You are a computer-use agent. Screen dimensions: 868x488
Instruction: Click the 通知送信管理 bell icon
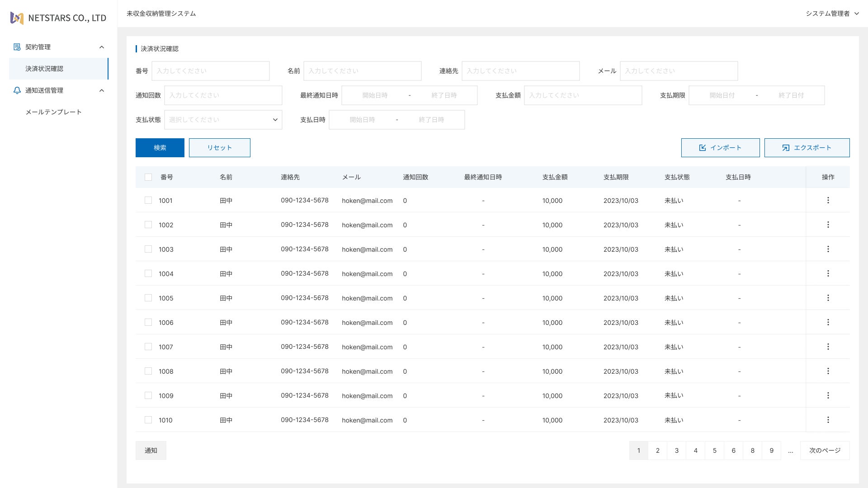[17, 90]
